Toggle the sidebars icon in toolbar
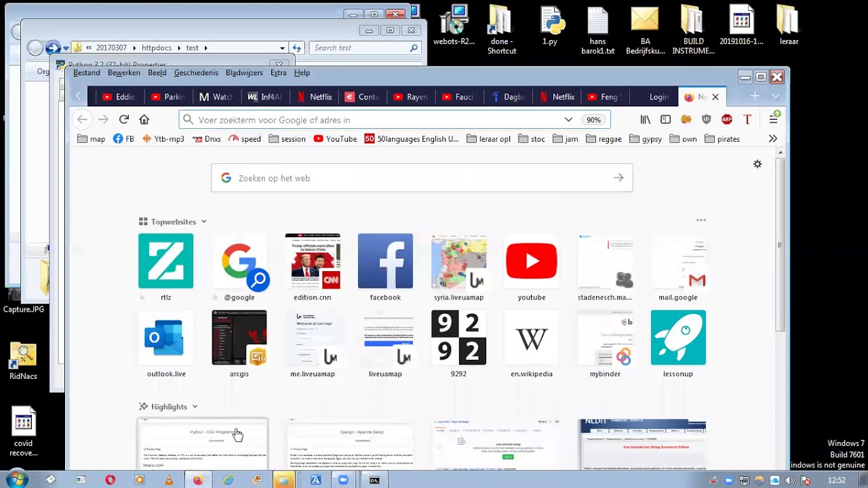This screenshot has width=868, height=488. (x=665, y=119)
